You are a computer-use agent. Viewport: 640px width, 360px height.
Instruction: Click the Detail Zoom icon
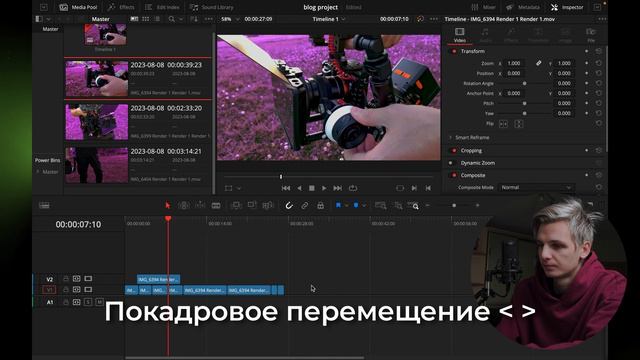tap(398, 206)
